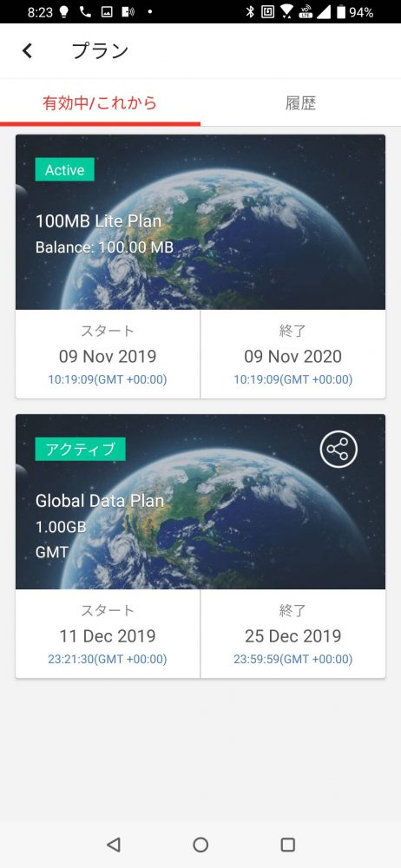Select the 有効中/これから tab
The image size is (401, 868).
pos(101,103)
